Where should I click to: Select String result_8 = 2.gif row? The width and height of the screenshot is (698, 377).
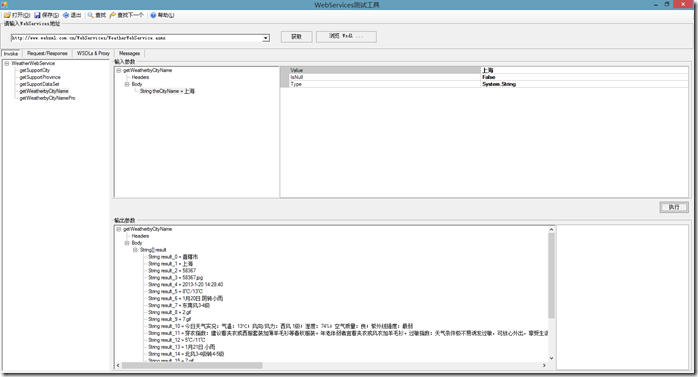[170, 312]
